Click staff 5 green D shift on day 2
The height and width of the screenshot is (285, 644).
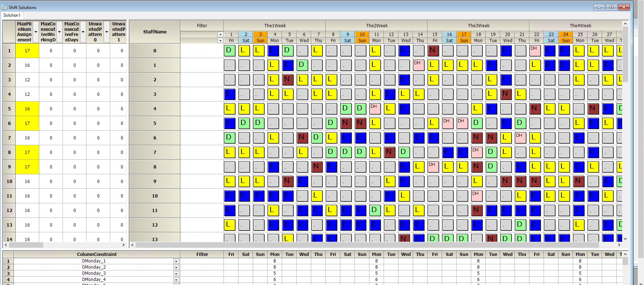[244, 123]
